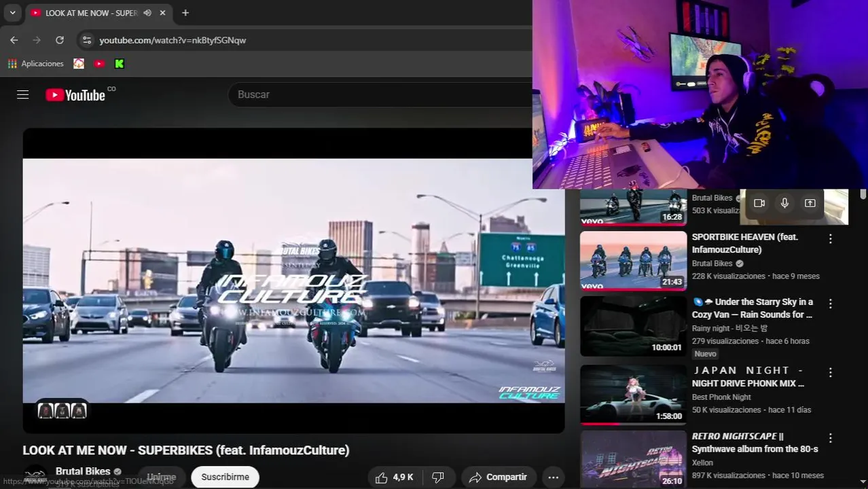Screen dimensions: 868x489
Task: Reload the current page
Action: [x=60, y=40]
